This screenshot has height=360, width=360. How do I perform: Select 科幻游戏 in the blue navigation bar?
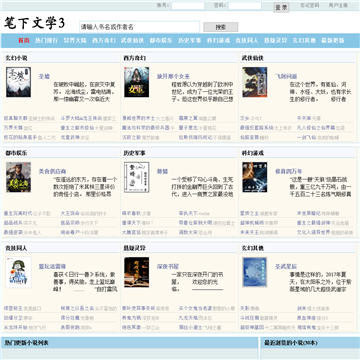tap(218, 41)
